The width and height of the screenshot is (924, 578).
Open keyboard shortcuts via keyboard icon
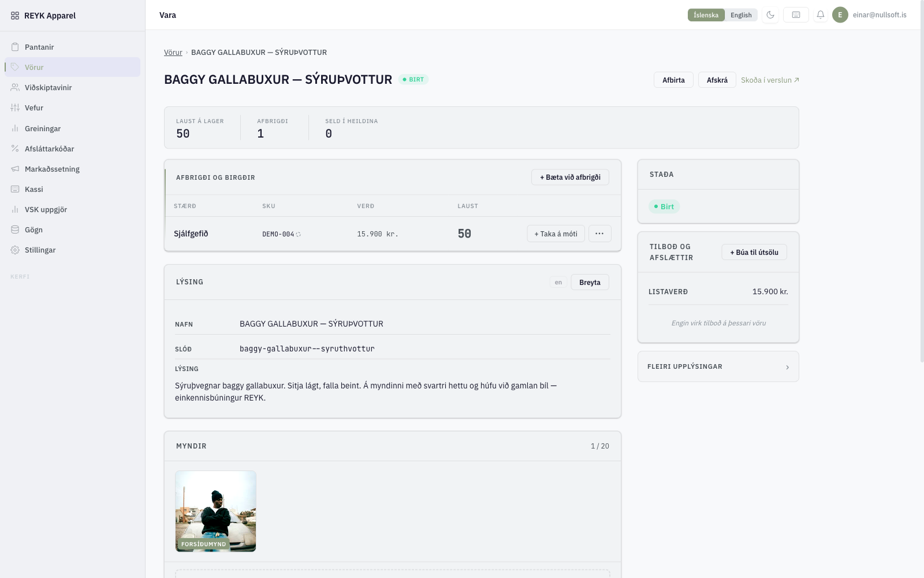[796, 15]
